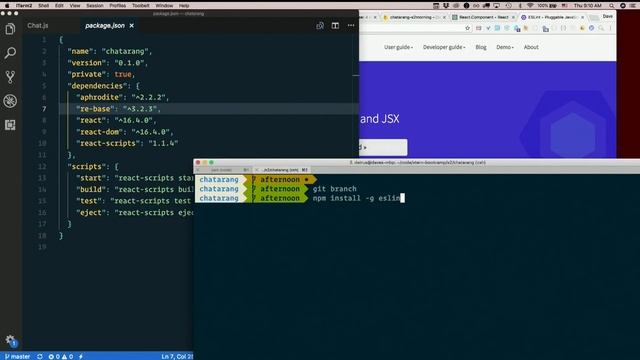The height and width of the screenshot is (360, 640).
Task: Open the VS Code Manage gear icon
Action: [10, 340]
